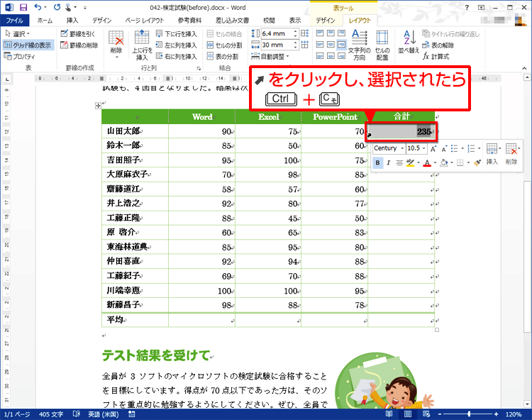Click 文字列の方向 text direction button
The width and height of the screenshot is (532, 420).
click(360, 45)
